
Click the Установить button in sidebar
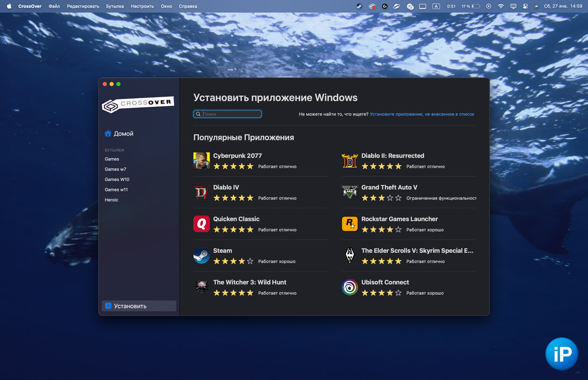pyautogui.click(x=139, y=306)
